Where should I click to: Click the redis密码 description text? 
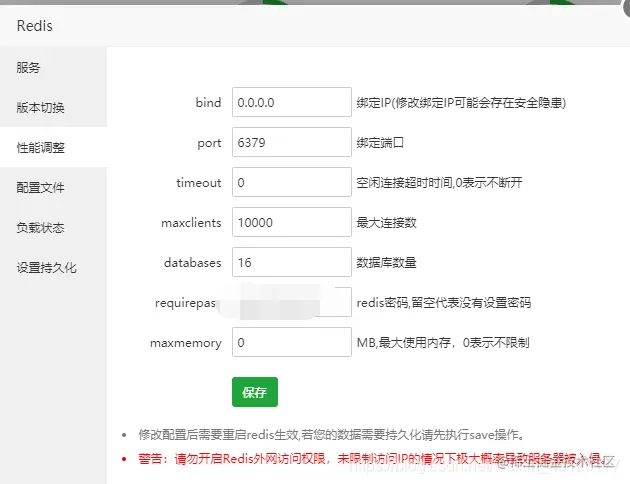click(x=444, y=302)
